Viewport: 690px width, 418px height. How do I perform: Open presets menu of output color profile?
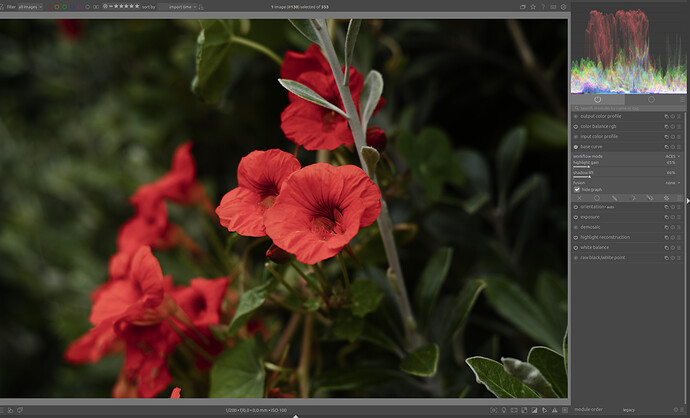tap(679, 116)
